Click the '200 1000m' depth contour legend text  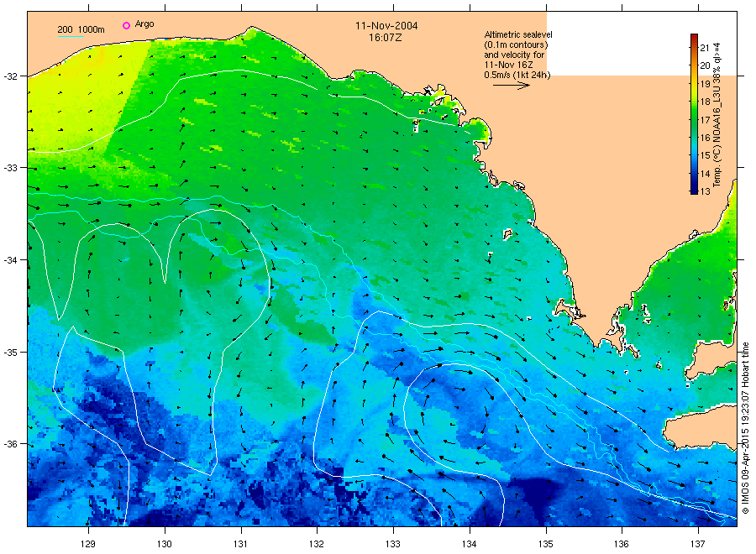coord(81,29)
